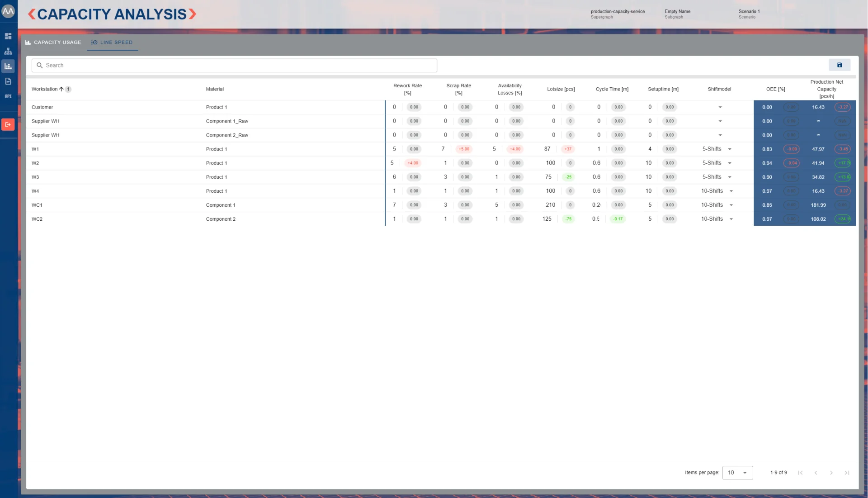Select the Line Speed tab
This screenshot has width=868, height=498.
click(112, 43)
